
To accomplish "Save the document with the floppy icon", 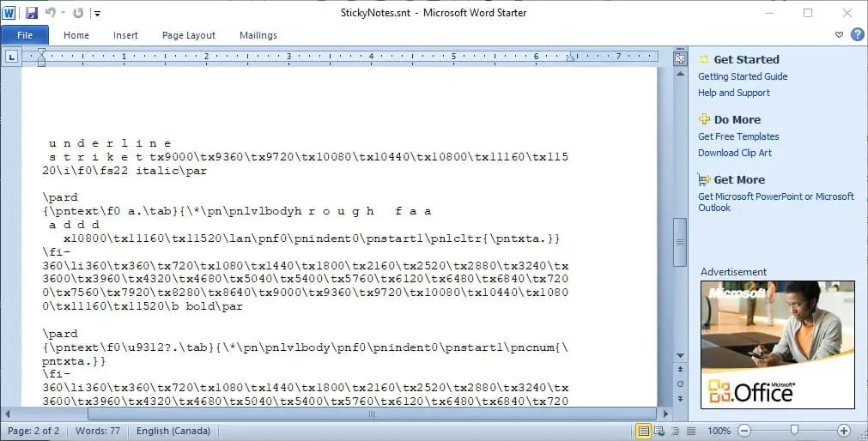I will coord(32,12).
